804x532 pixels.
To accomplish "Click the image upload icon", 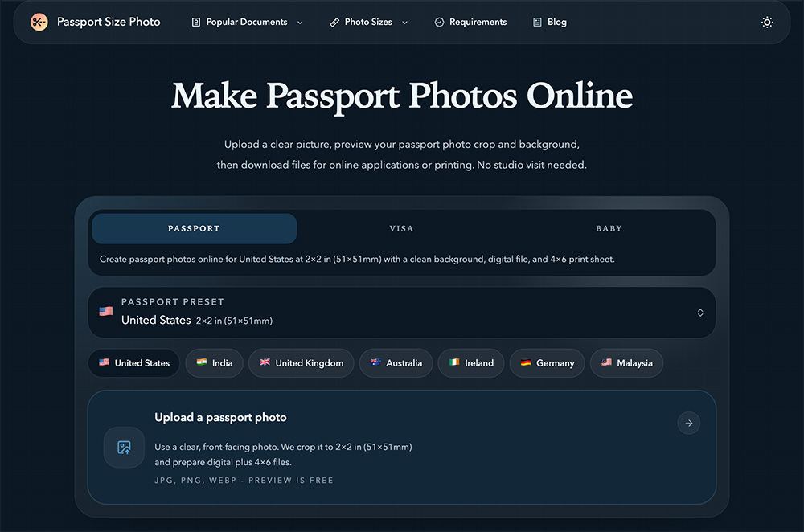I will pyautogui.click(x=124, y=448).
